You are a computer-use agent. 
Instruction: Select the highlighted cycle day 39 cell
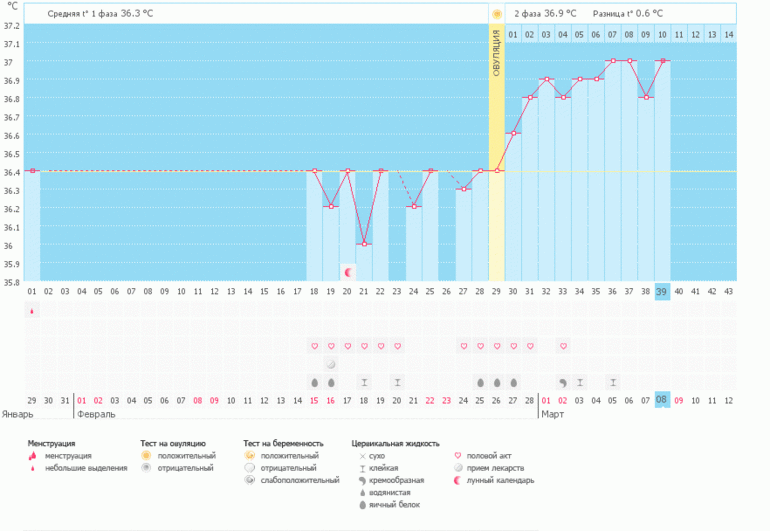[x=662, y=291]
